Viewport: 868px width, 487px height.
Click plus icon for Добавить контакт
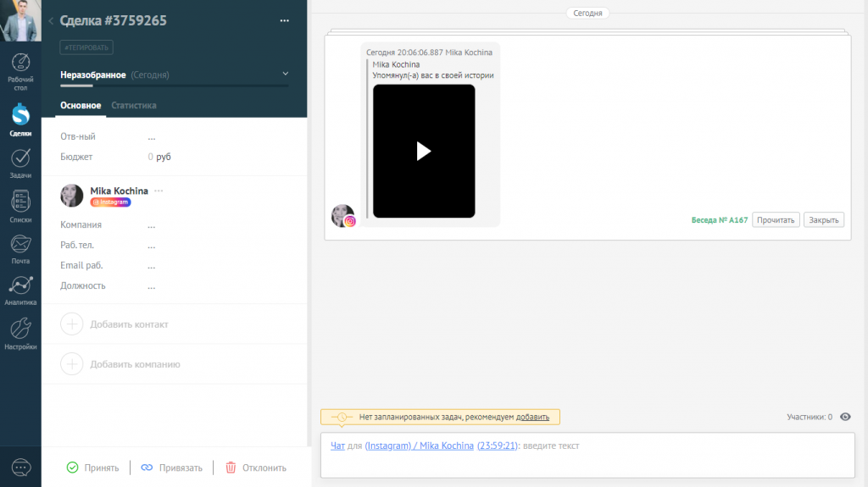click(71, 324)
